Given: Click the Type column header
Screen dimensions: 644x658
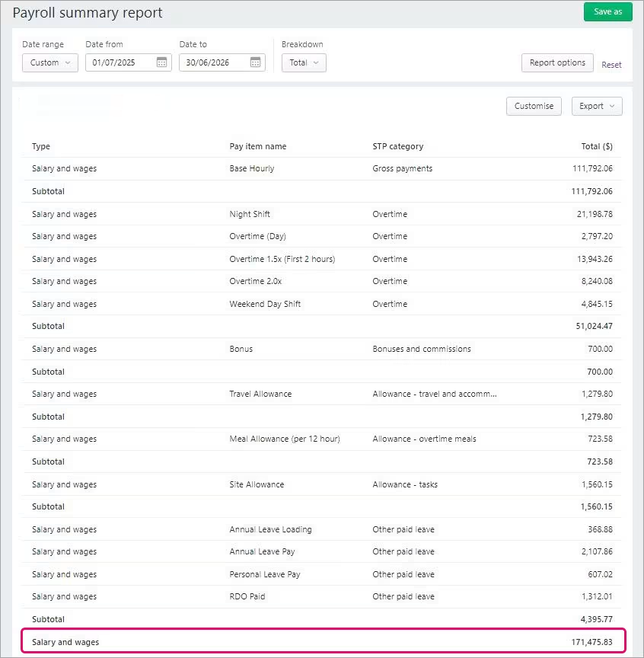Looking at the screenshot, I should [x=41, y=146].
